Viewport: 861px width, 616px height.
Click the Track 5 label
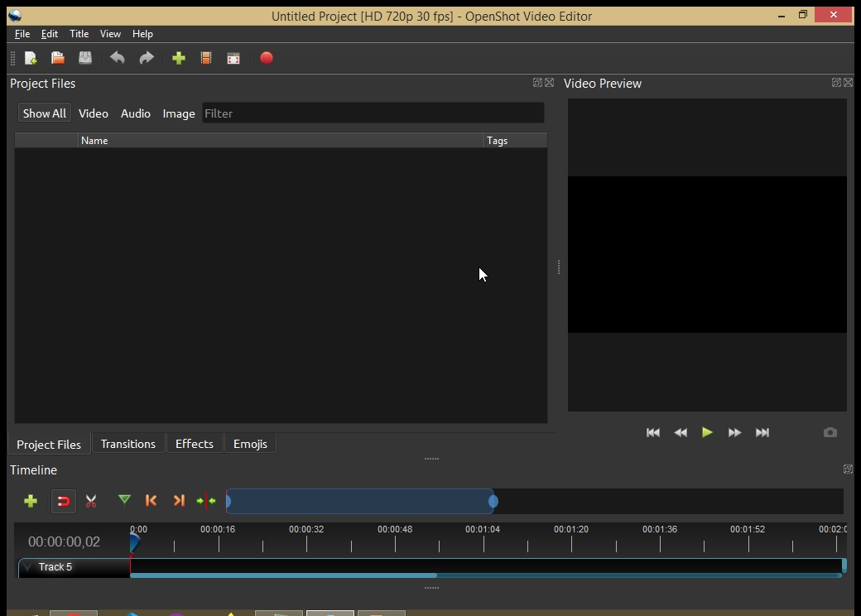point(55,566)
